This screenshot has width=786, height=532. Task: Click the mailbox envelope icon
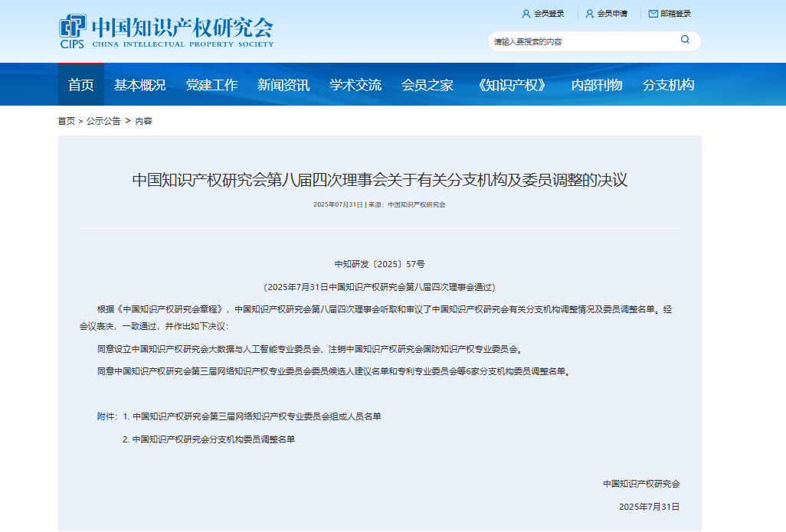coord(653,14)
